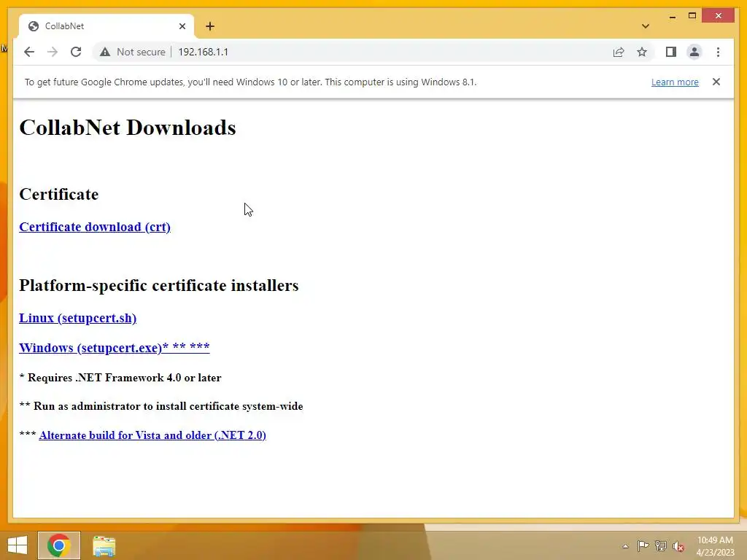
Task: Open the network status tray icon
Action: [661, 546]
